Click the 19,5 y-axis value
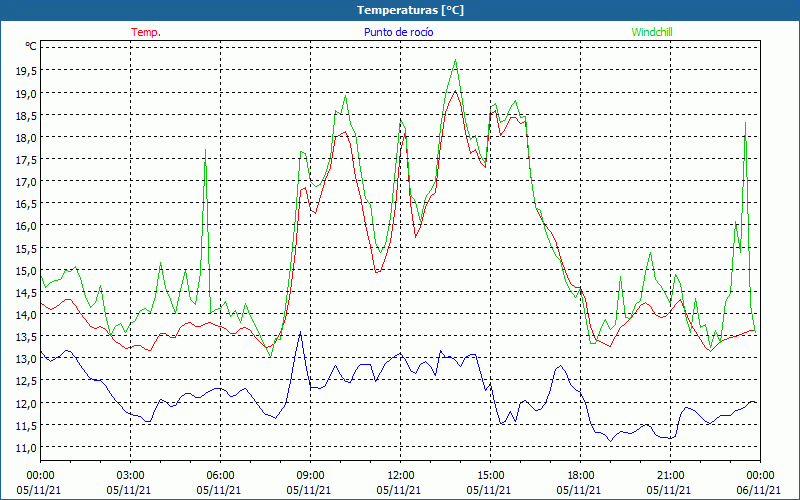 point(27,71)
